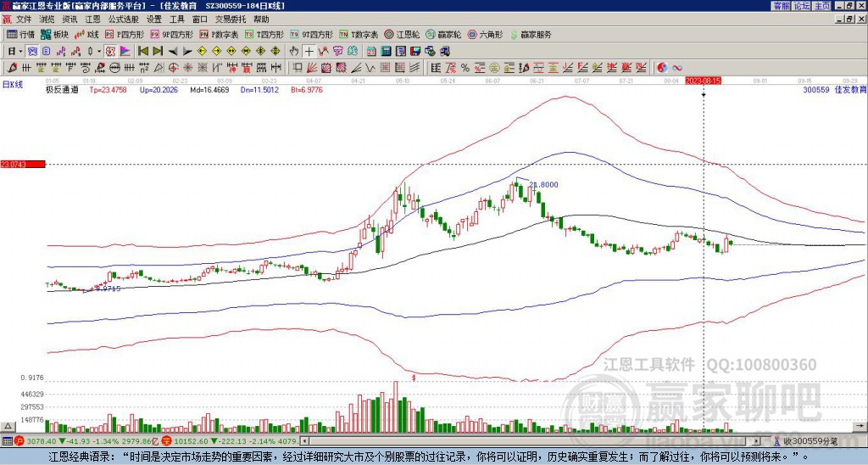Screen dimensions: 868x465
Task: Open the 板块 sector view
Action: click(x=54, y=34)
